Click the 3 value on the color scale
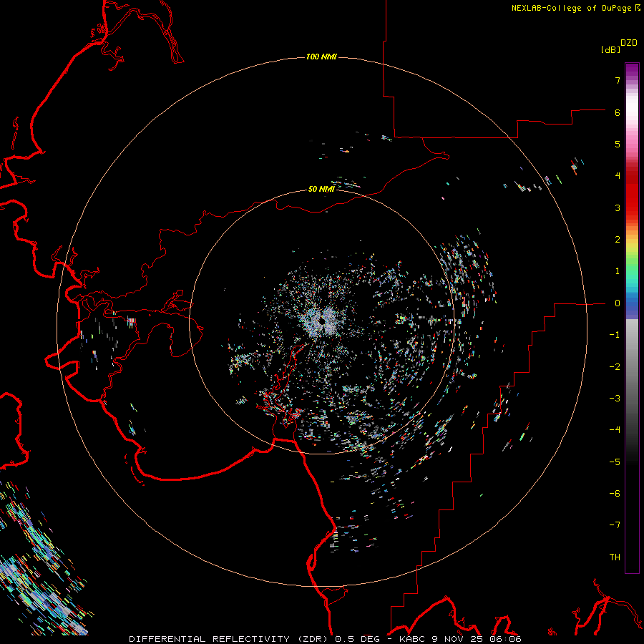The height and width of the screenshot is (644, 644). point(618,208)
